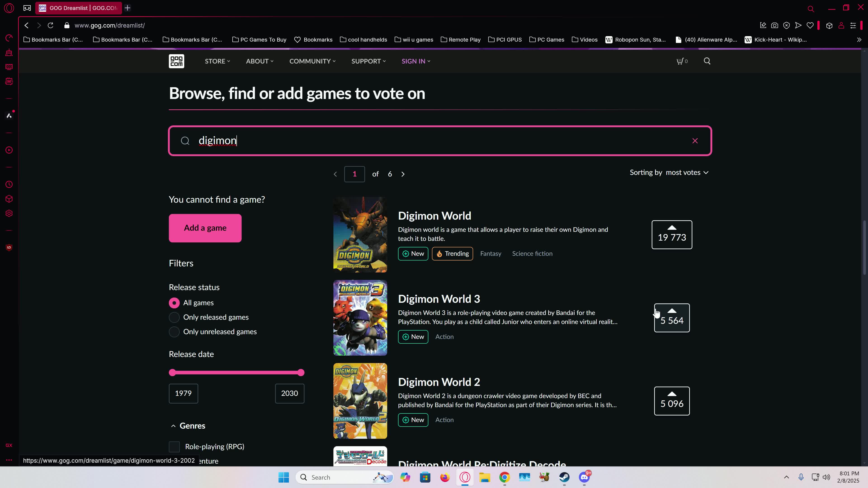Viewport: 868px width, 488px height.
Task: Select Only unreleased games option
Action: pyautogui.click(x=174, y=332)
